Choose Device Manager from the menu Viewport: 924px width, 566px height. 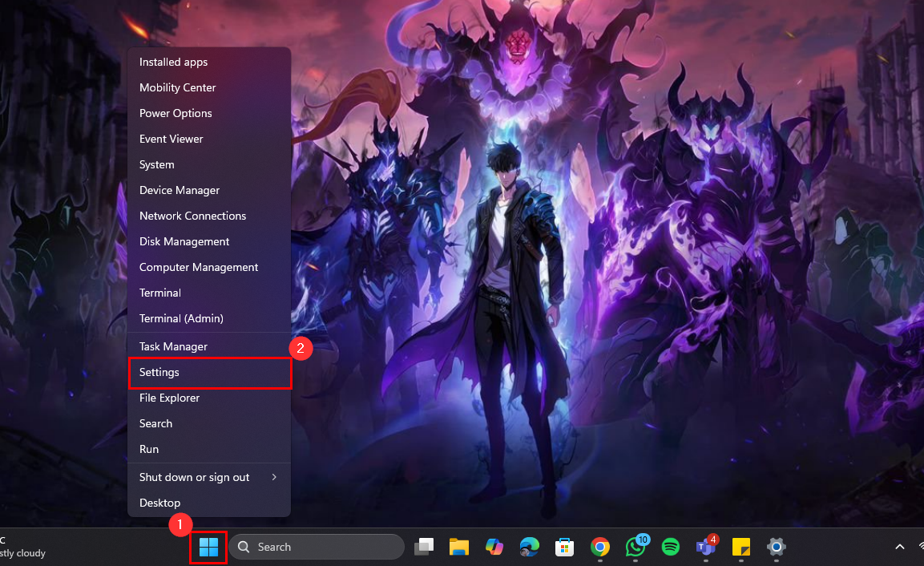pos(180,190)
